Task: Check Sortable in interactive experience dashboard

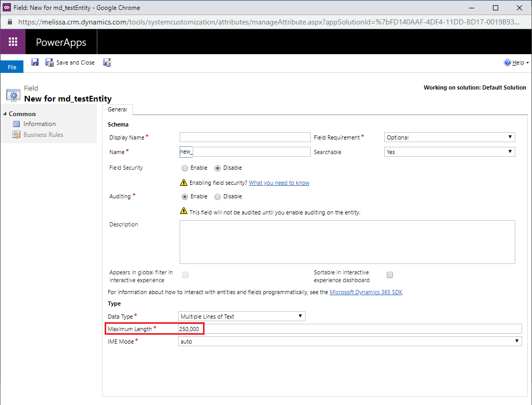Action: pos(390,275)
